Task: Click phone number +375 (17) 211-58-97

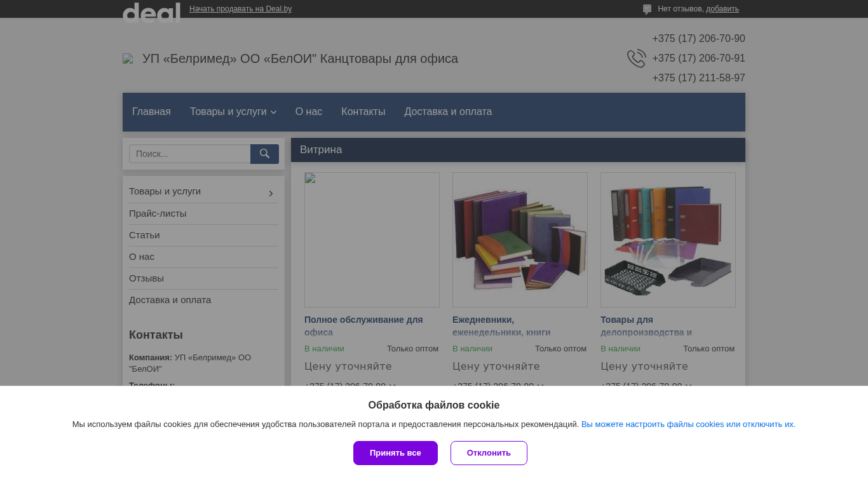Action: pyautogui.click(x=698, y=78)
